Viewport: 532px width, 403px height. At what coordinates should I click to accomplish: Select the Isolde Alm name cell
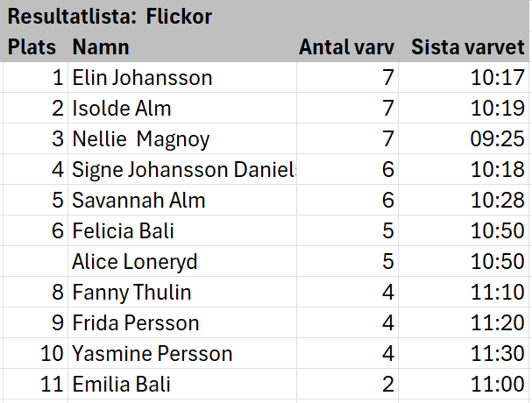[x=182, y=108]
